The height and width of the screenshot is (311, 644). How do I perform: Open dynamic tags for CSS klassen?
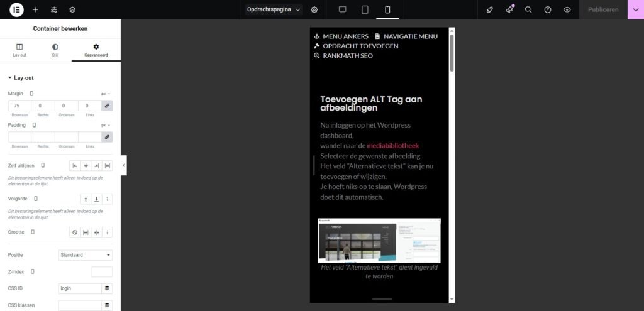[107, 305]
